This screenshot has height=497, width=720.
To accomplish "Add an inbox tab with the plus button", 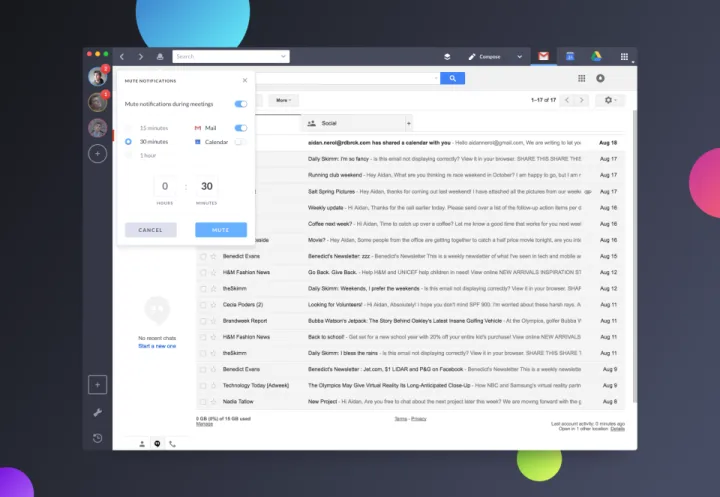I will [x=409, y=123].
